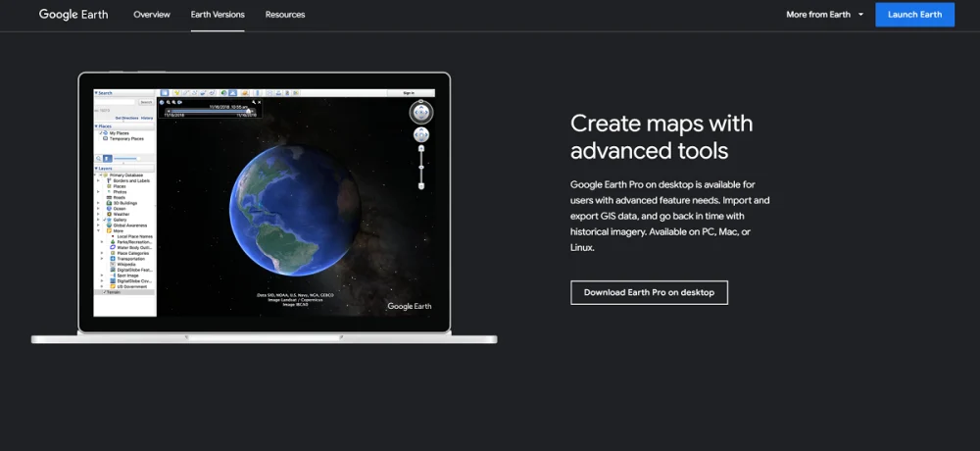Close the historical imagery time slider panel
Image resolution: width=980 pixels, height=451 pixels.
coord(260,102)
